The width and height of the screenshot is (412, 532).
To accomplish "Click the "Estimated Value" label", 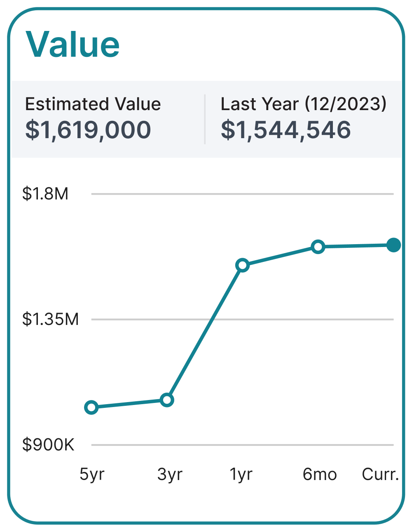I will pyautogui.click(x=93, y=104).
